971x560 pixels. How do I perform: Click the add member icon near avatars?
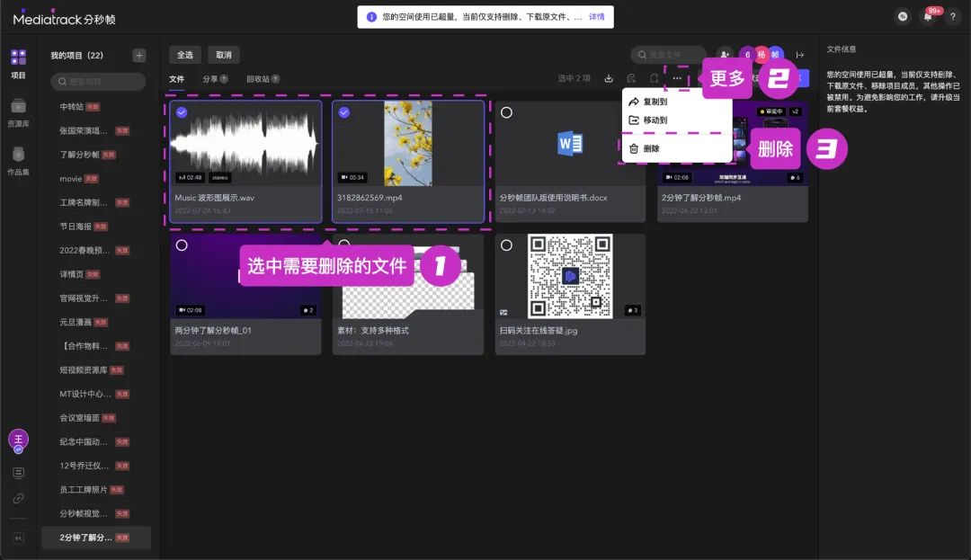pos(725,55)
